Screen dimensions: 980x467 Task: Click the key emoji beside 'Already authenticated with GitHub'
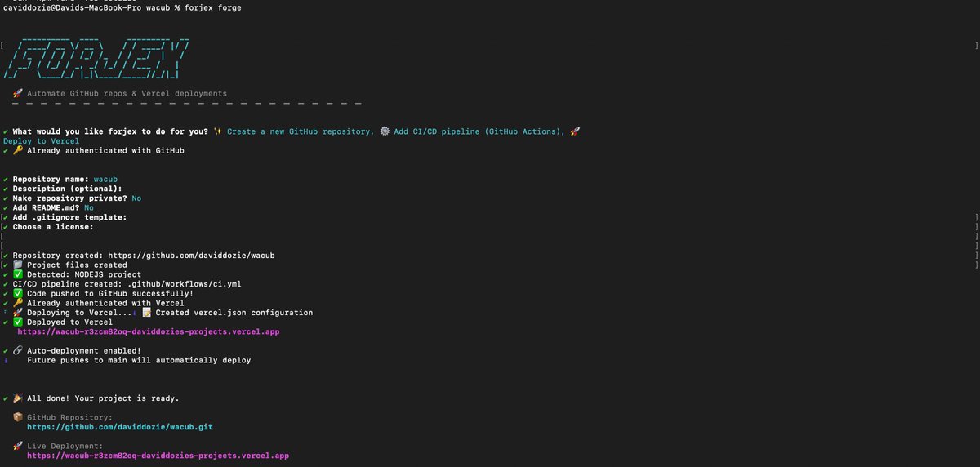pyautogui.click(x=17, y=151)
